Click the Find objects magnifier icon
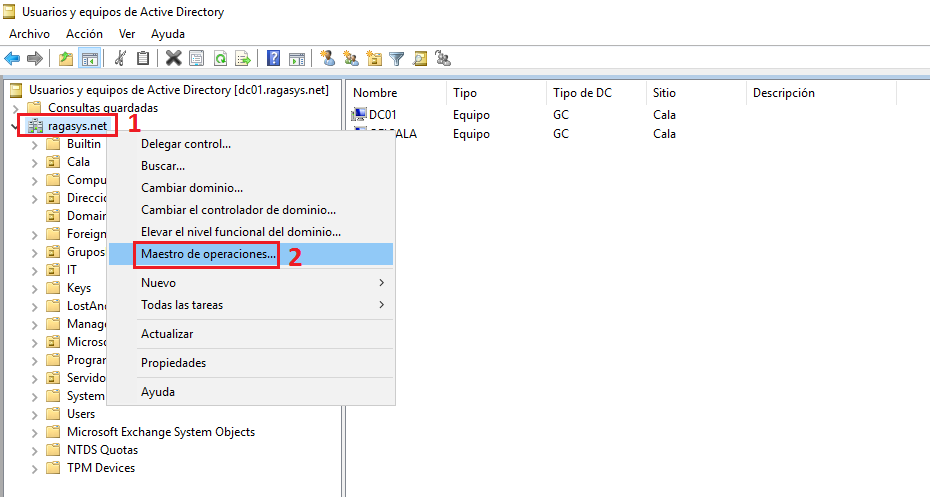The width and height of the screenshot is (930, 497). [x=420, y=58]
